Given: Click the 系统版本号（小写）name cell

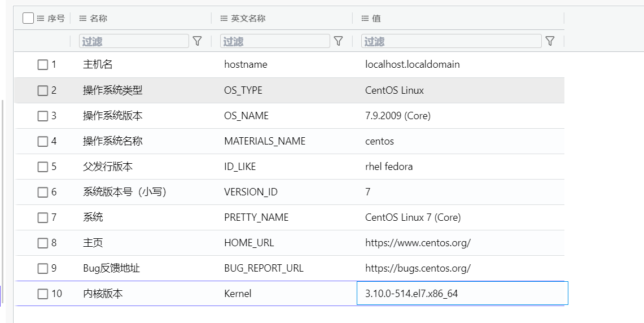Looking at the screenshot, I should [124, 192].
